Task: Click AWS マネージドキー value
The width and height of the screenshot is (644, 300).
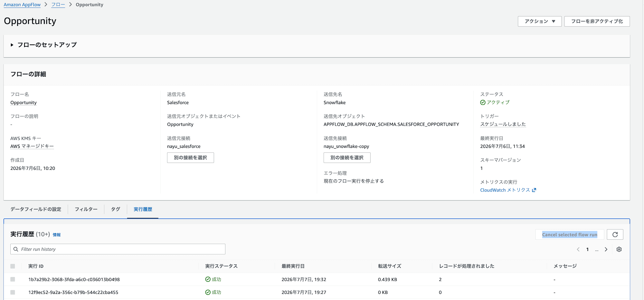Action: [x=32, y=146]
